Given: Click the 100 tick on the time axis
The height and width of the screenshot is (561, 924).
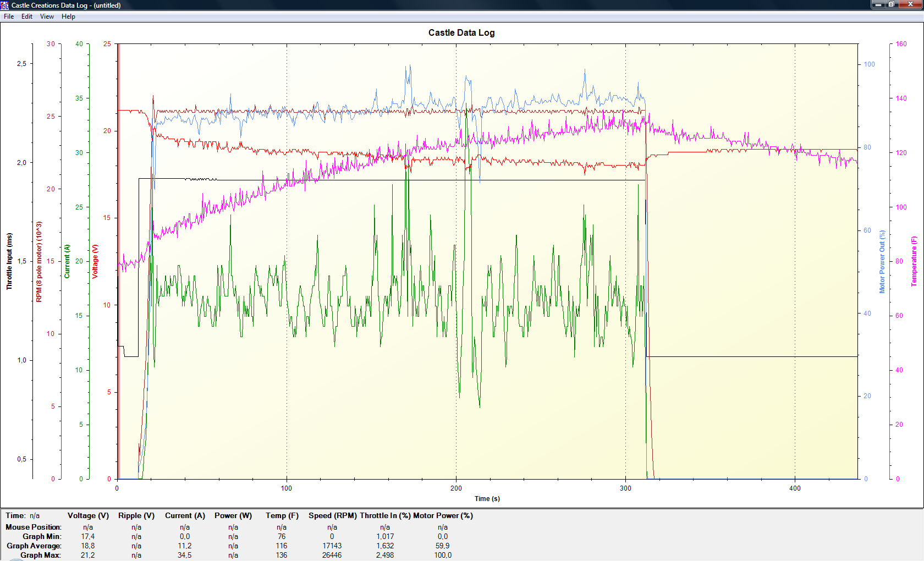Looking at the screenshot, I should pos(287,488).
